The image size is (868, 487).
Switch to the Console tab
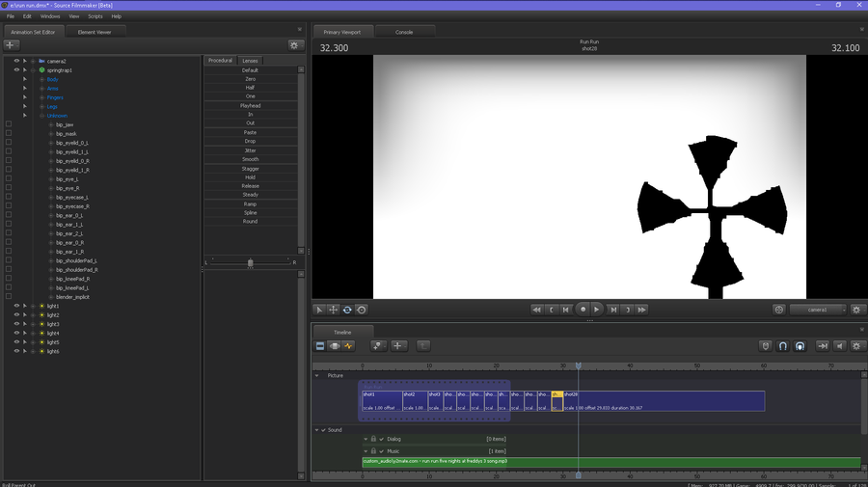[404, 32]
